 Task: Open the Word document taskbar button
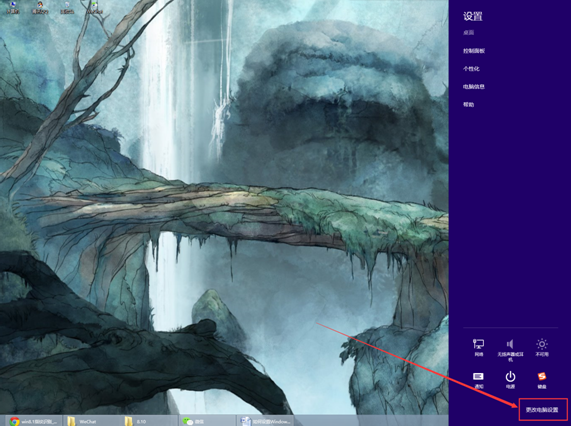pyautogui.click(x=266, y=421)
